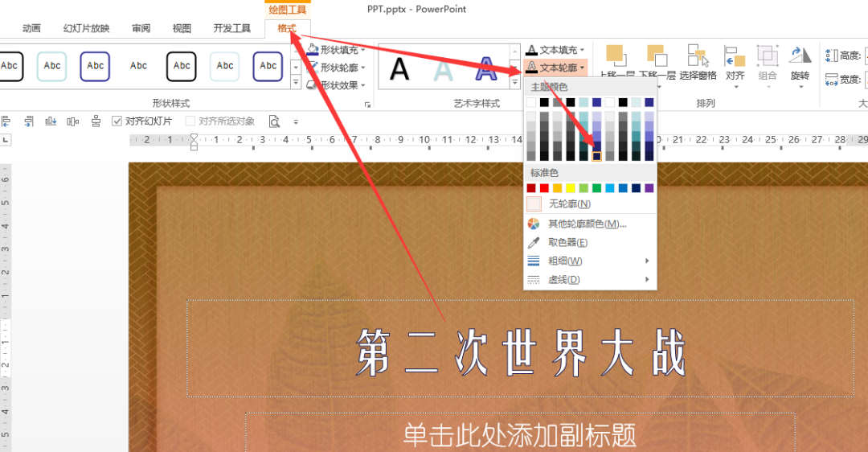Expand the 文本轮廓 dropdown arrow

click(583, 68)
